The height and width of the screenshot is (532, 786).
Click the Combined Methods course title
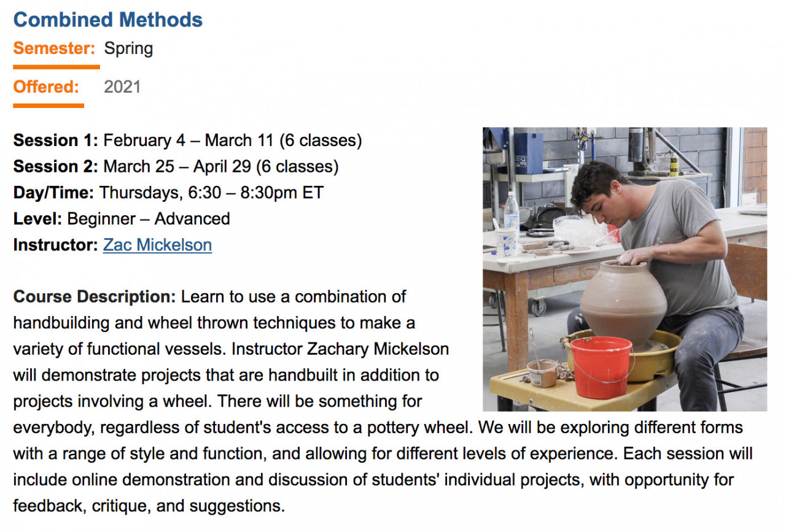pyautogui.click(x=108, y=20)
